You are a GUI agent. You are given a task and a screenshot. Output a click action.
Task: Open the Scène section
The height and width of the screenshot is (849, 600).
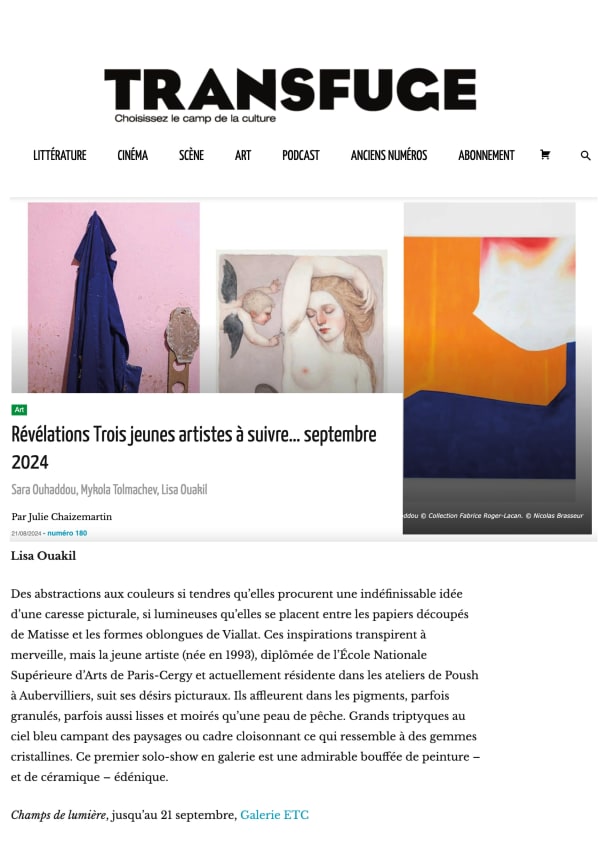click(x=191, y=155)
